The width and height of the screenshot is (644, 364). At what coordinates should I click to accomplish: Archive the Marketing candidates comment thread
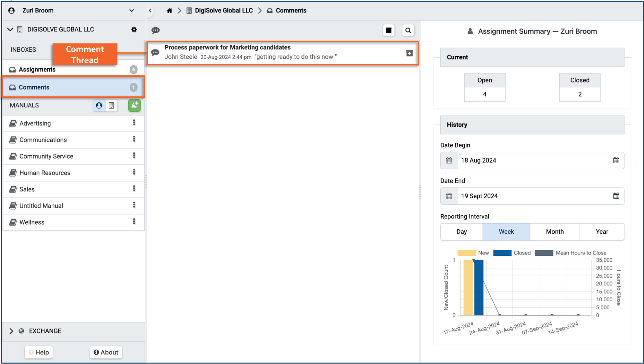tap(409, 53)
